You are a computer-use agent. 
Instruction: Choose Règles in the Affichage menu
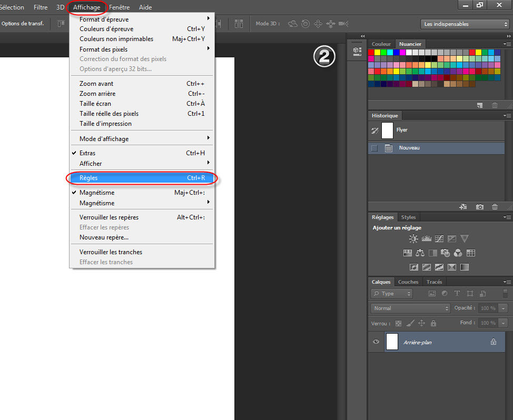click(x=142, y=178)
